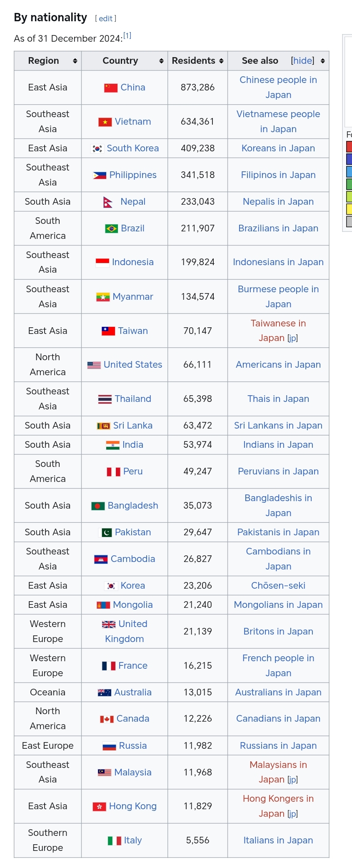Click the Canada flag icon
The image size is (352, 868).
click(x=107, y=719)
